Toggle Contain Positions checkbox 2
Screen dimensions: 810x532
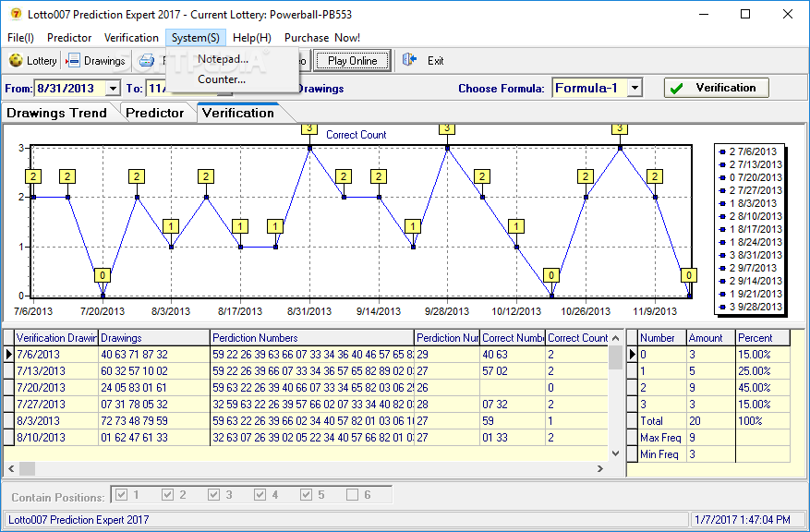(x=167, y=495)
